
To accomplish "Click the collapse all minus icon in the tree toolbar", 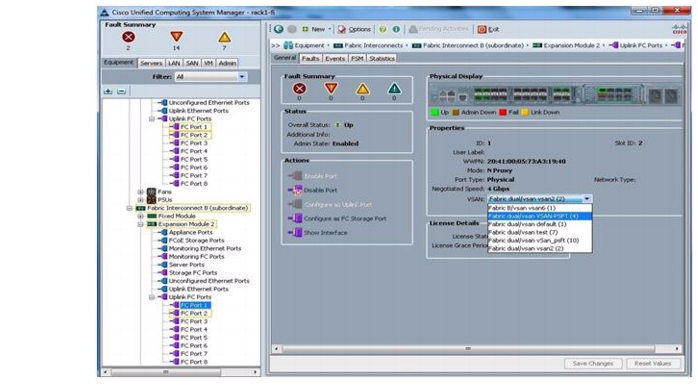I will [122, 91].
